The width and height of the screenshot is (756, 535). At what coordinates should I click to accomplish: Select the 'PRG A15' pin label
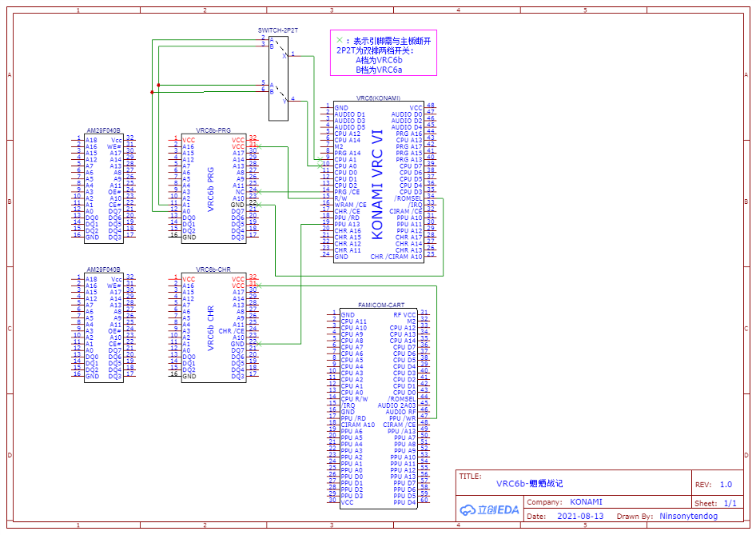click(x=409, y=153)
